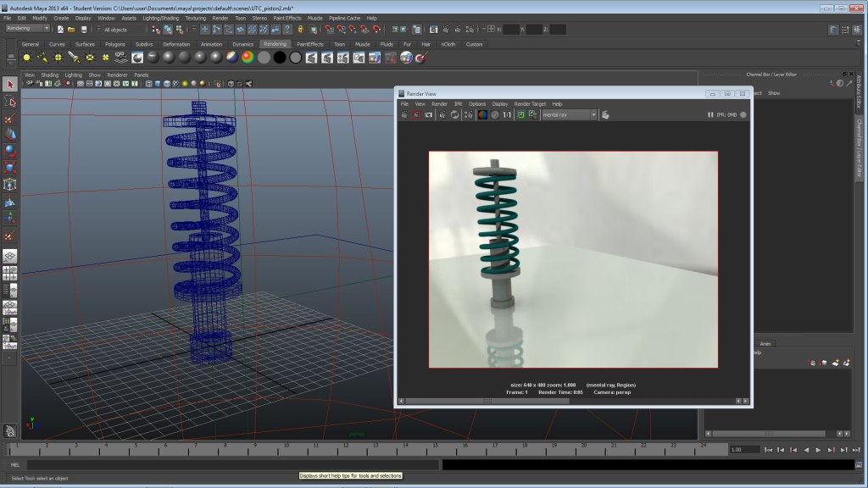Select the Move tool in the toolbox
The width and height of the screenshot is (868, 488).
pyautogui.click(x=12, y=134)
